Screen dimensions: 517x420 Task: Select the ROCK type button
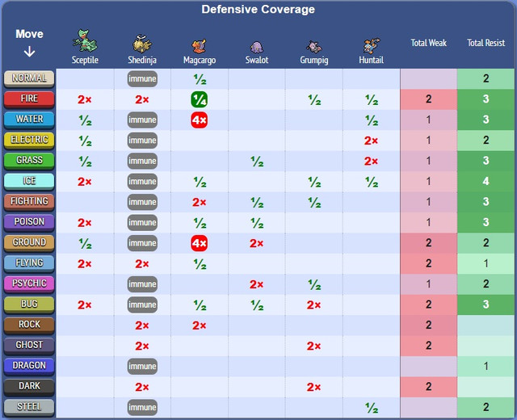click(x=29, y=325)
